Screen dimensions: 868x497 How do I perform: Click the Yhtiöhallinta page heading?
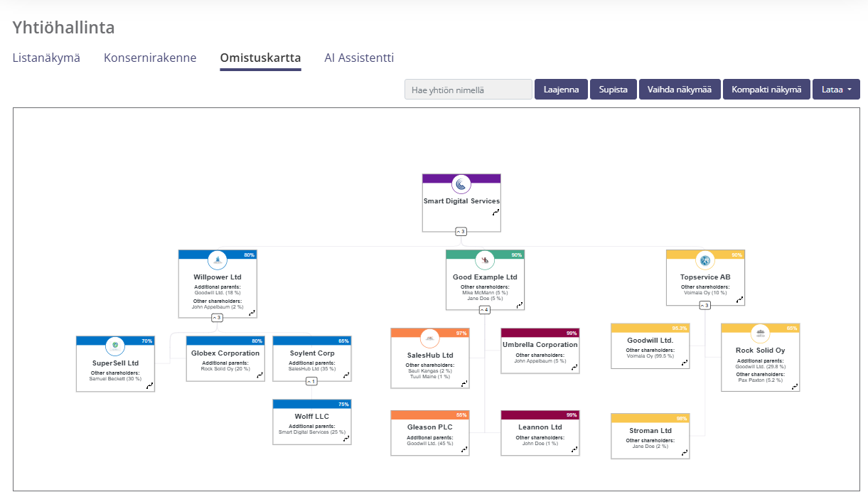(x=64, y=28)
